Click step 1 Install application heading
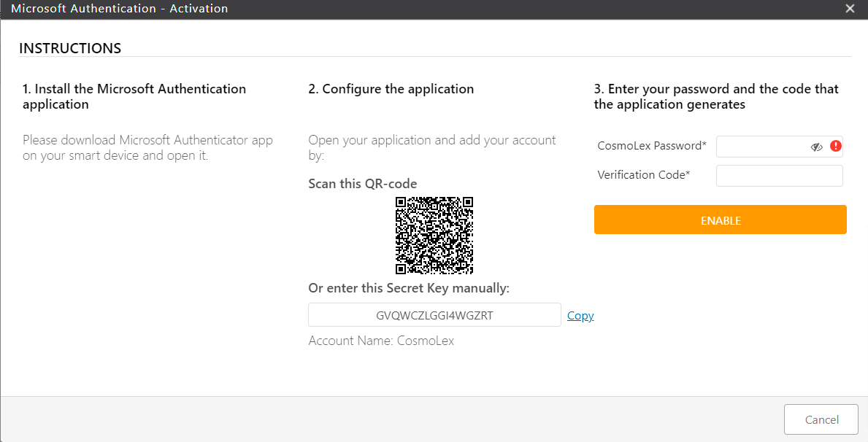The width and height of the screenshot is (868, 442). coord(134,96)
